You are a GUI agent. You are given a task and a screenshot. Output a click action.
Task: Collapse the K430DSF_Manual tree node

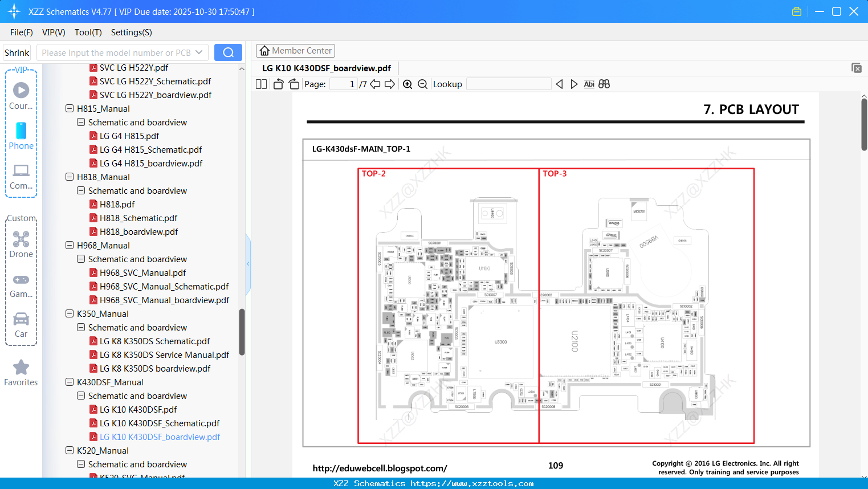70,382
